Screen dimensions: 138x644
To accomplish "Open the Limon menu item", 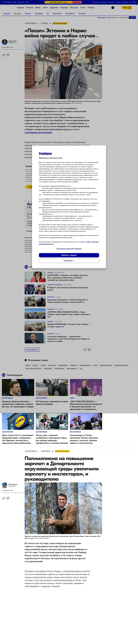I will pyautogui.click(x=45, y=8).
